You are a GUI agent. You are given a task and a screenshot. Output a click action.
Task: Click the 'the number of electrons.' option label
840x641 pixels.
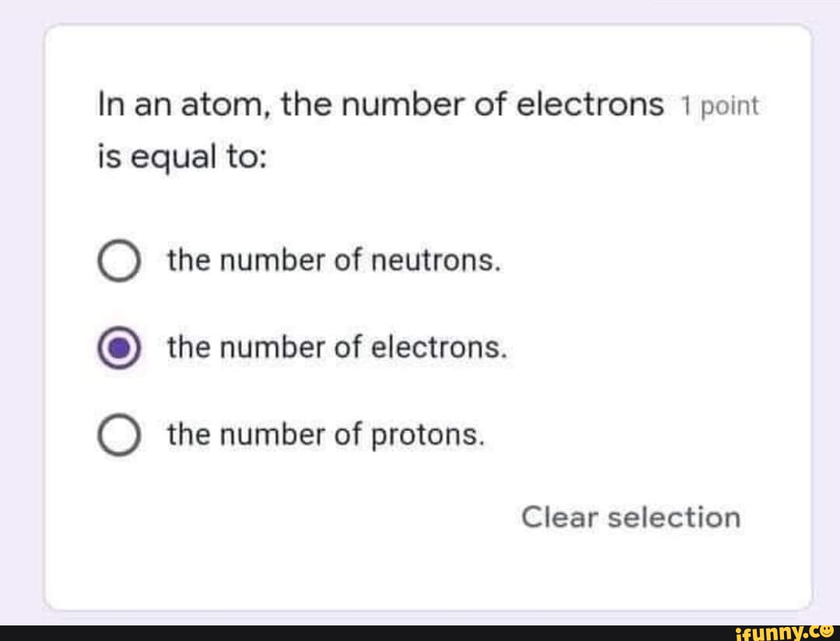[338, 348]
